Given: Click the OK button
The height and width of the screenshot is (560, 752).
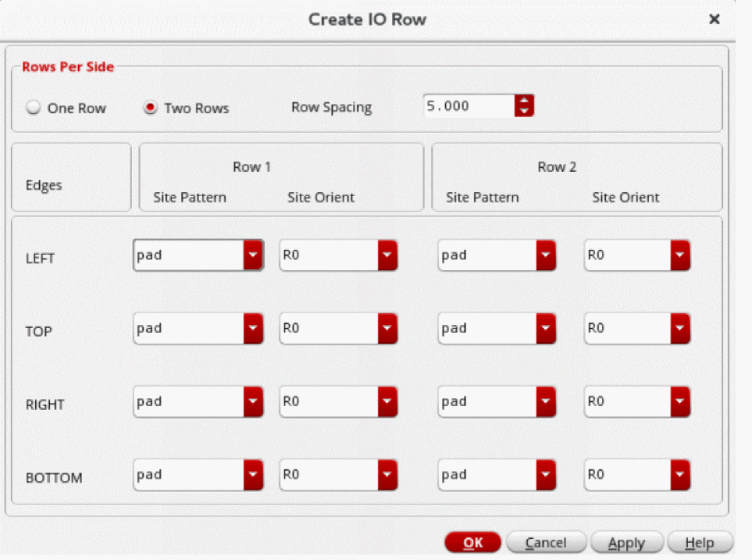Looking at the screenshot, I should tap(472, 543).
